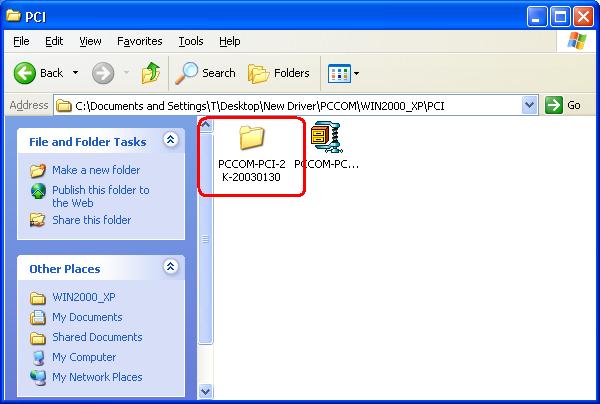Open Shared Documents link

click(x=97, y=337)
